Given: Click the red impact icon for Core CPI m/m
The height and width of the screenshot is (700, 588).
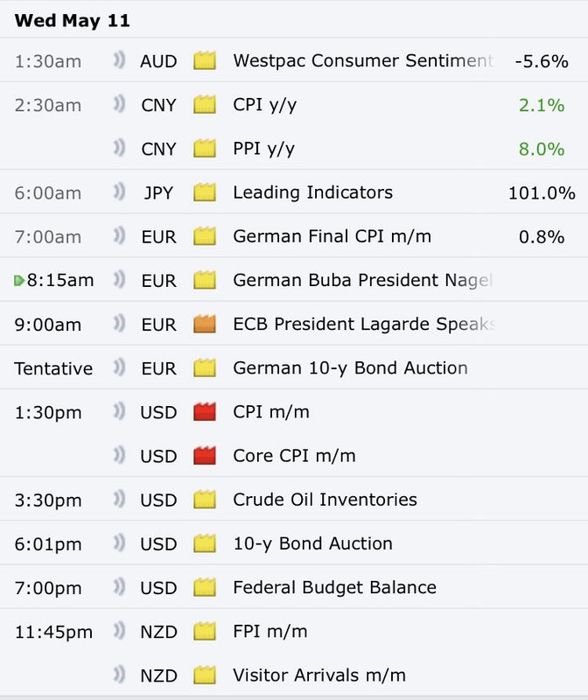Looking at the screenshot, I should pyautogui.click(x=205, y=455).
